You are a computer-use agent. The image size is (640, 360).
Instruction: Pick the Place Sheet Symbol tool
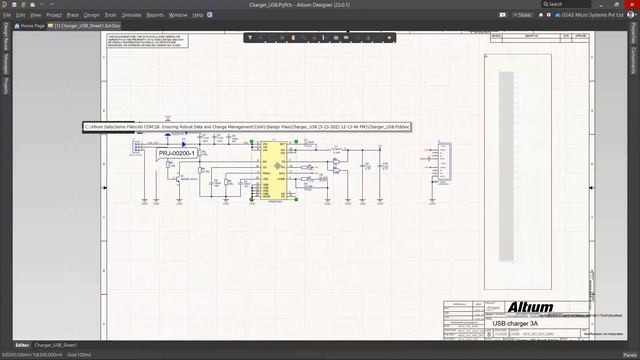pos(336,38)
